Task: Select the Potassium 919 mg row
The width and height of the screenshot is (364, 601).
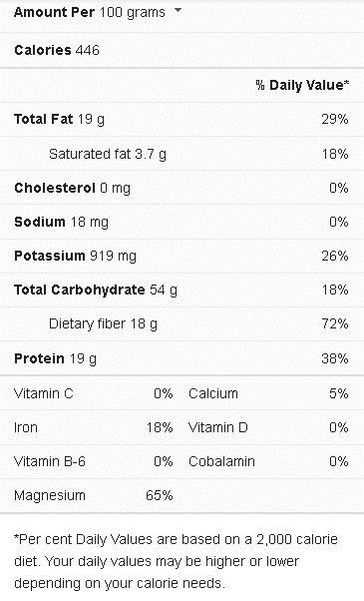Action: click(182, 256)
